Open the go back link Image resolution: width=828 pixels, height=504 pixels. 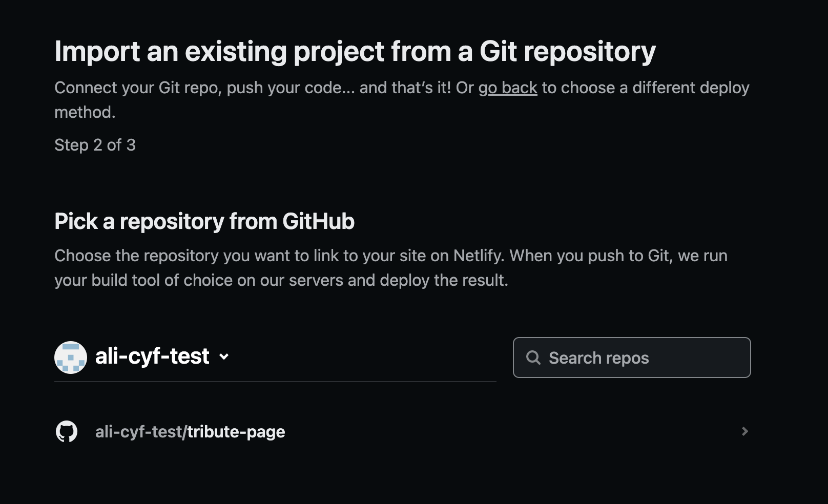pos(508,88)
